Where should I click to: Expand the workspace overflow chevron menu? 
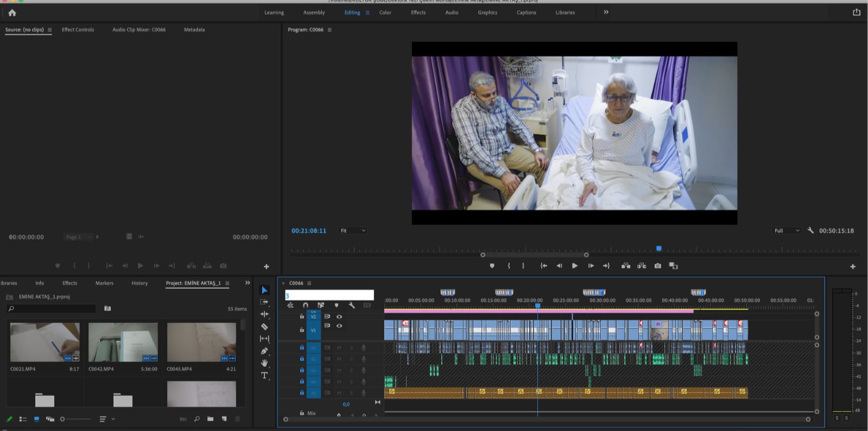click(x=606, y=12)
